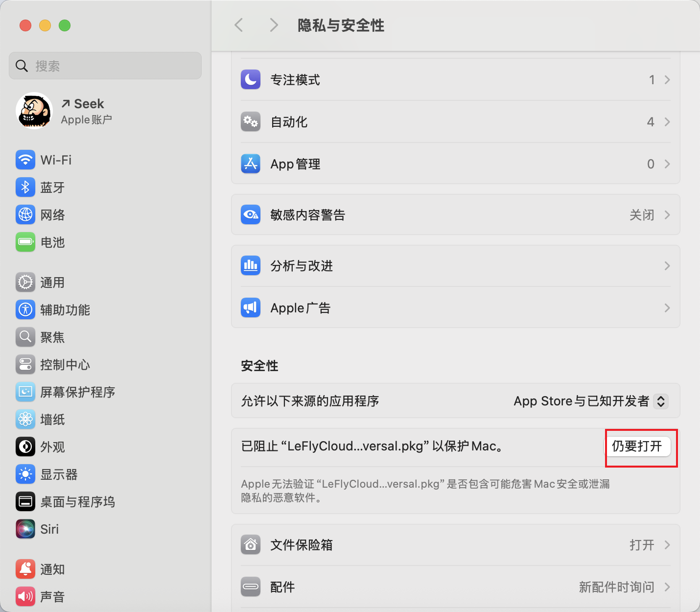Open Spotlight (聚焦) magnifier icon
The height and width of the screenshot is (612, 700).
[x=25, y=337]
